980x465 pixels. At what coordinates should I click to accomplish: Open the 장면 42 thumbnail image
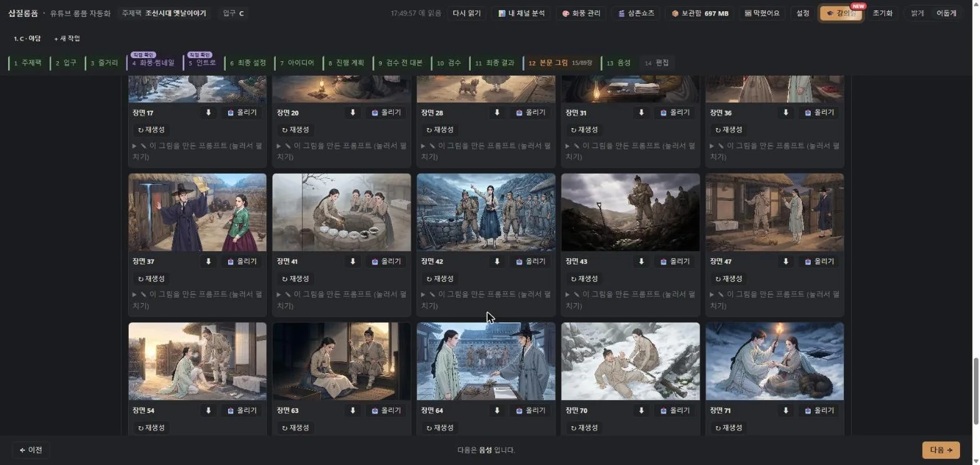(x=486, y=212)
